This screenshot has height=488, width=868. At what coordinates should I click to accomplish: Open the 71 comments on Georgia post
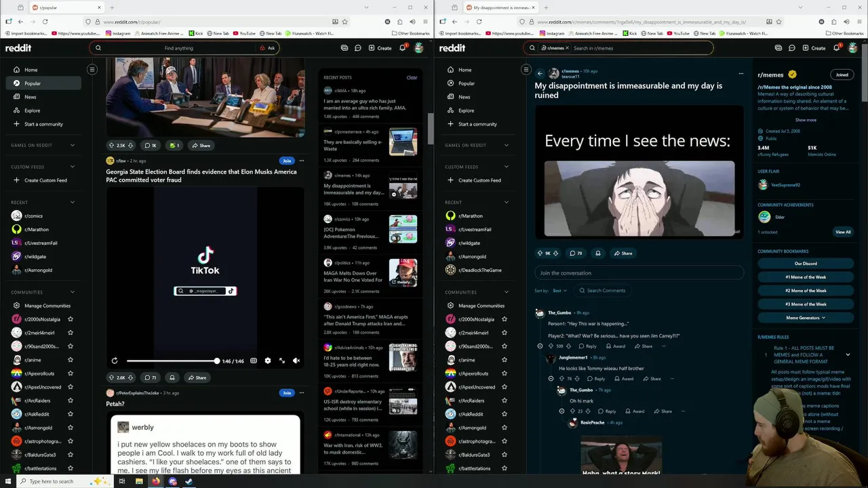[150, 378]
